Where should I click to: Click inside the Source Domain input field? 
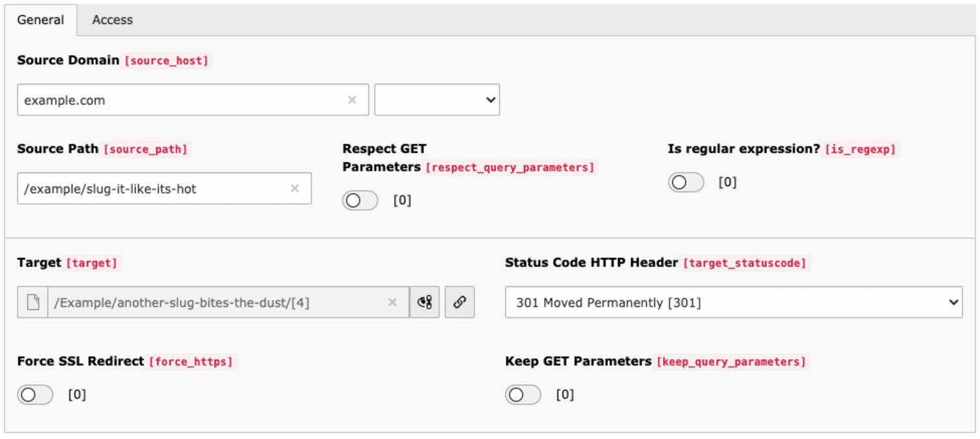pyautogui.click(x=163, y=100)
